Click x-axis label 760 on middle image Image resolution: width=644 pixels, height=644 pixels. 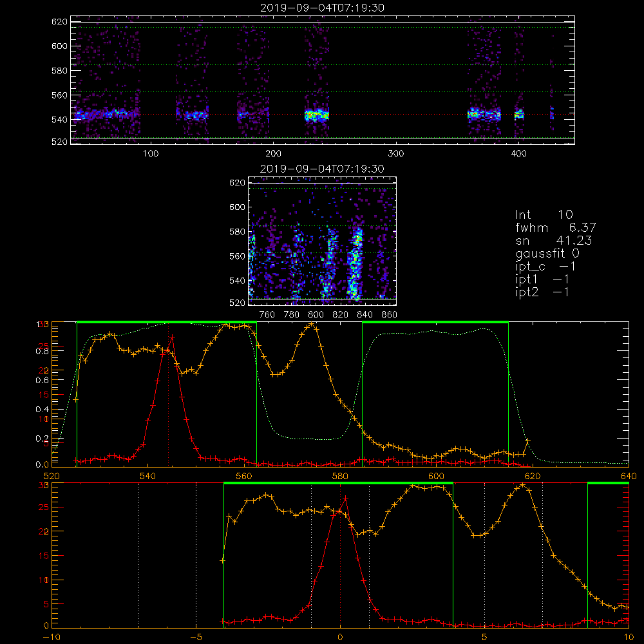click(x=267, y=315)
